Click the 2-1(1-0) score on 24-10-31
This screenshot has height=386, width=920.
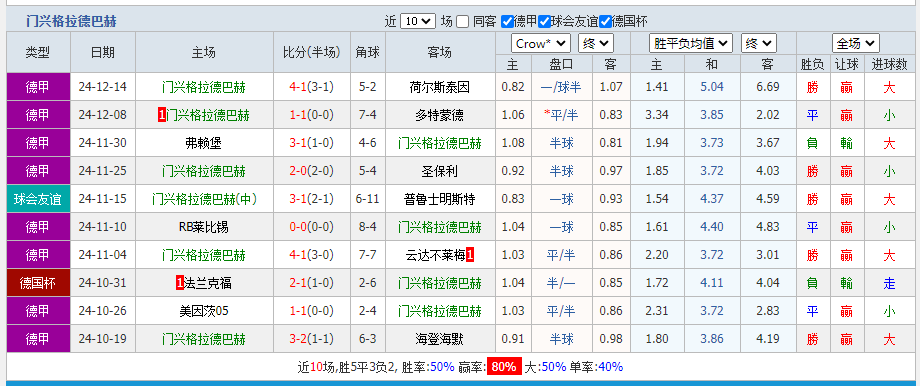pos(312,283)
